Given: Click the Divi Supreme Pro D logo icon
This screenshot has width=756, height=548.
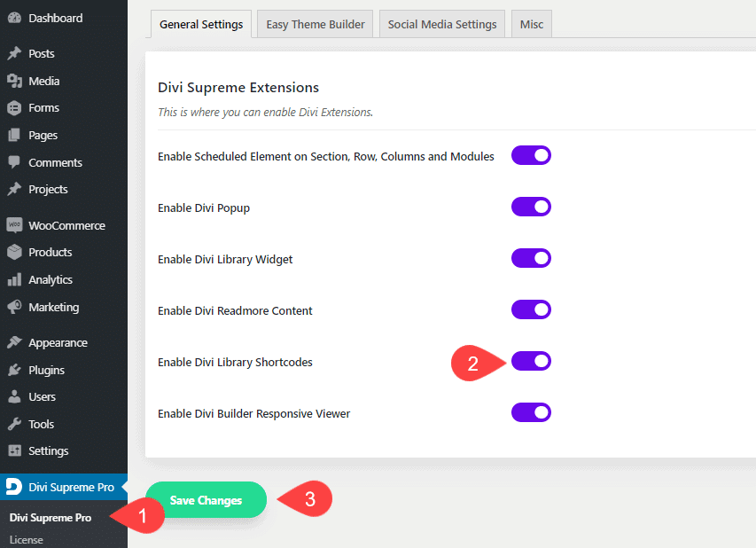Looking at the screenshot, I should click(x=14, y=486).
